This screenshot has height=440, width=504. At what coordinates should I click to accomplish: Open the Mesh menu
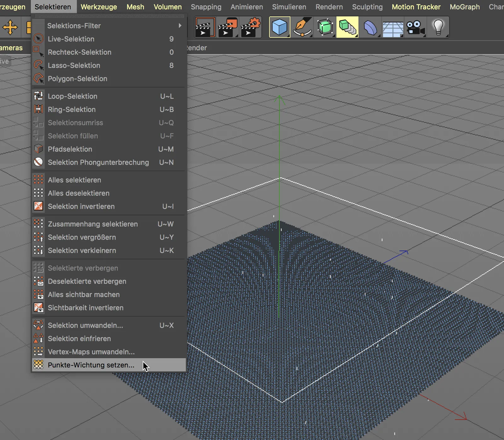135,7
